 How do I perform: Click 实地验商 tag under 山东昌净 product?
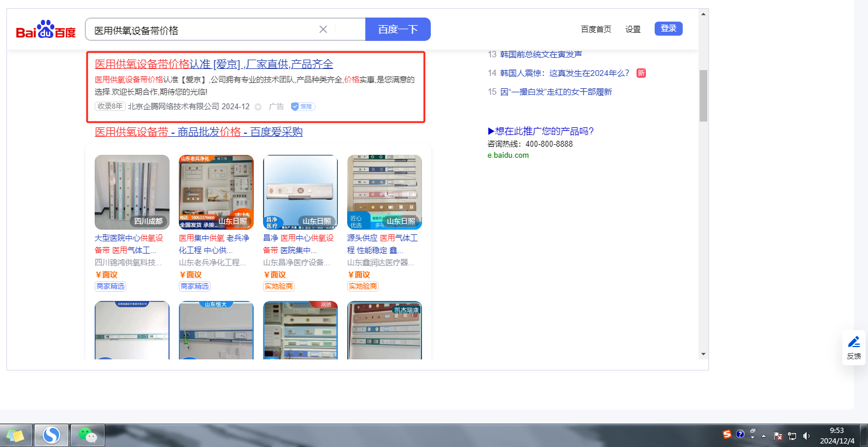click(279, 286)
